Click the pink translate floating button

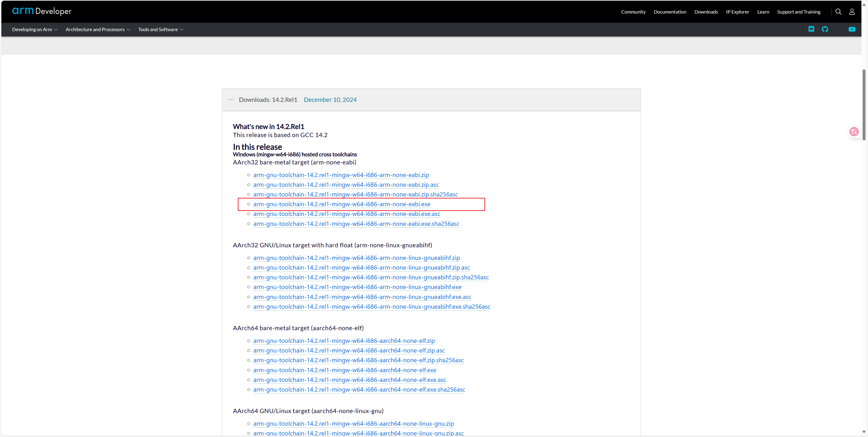(854, 132)
